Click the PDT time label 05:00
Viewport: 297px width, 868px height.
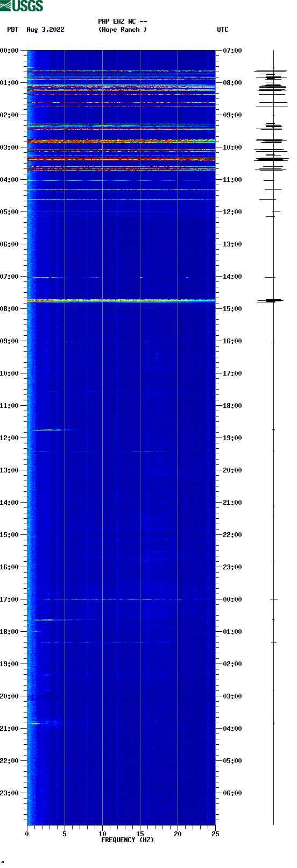click(x=10, y=212)
